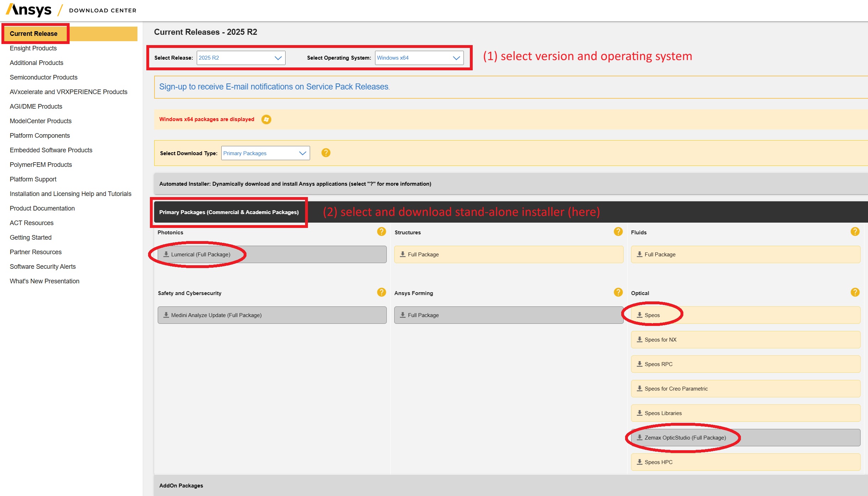Open help icon for Ansys Forming
This screenshot has width=868, height=496.
click(618, 292)
